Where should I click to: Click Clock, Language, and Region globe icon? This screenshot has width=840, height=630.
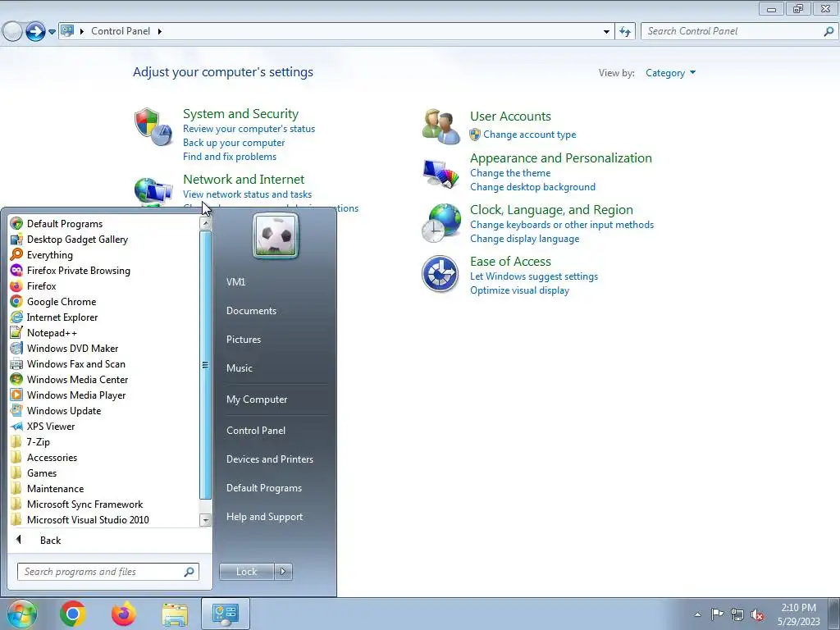point(441,223)
